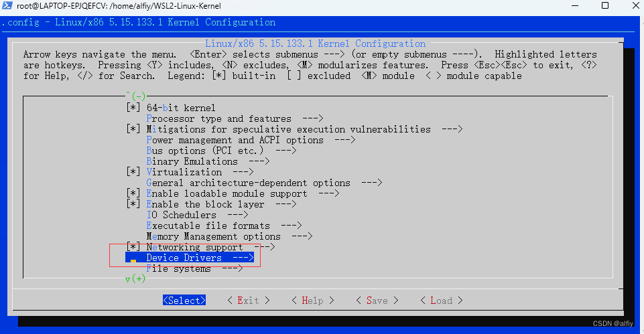Open IO Schedulers submenu
This screenshot has width=644, height=334.
point(197,215)
